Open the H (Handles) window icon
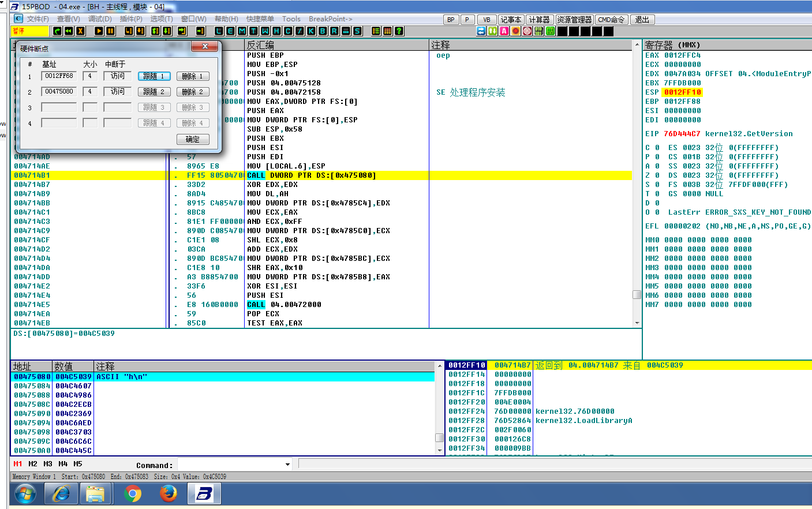Screen dimensions: 812x509 277,31
